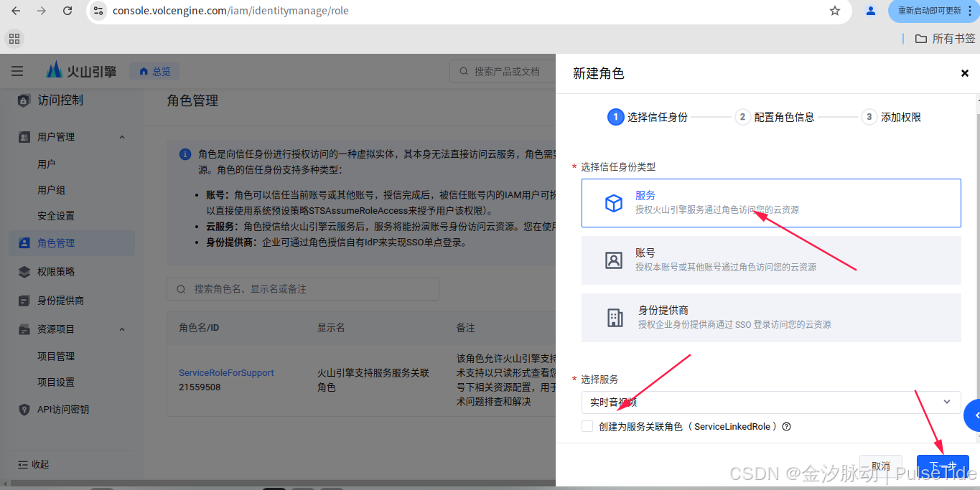Click the 访问控制 shield icon

click(24, 100)
